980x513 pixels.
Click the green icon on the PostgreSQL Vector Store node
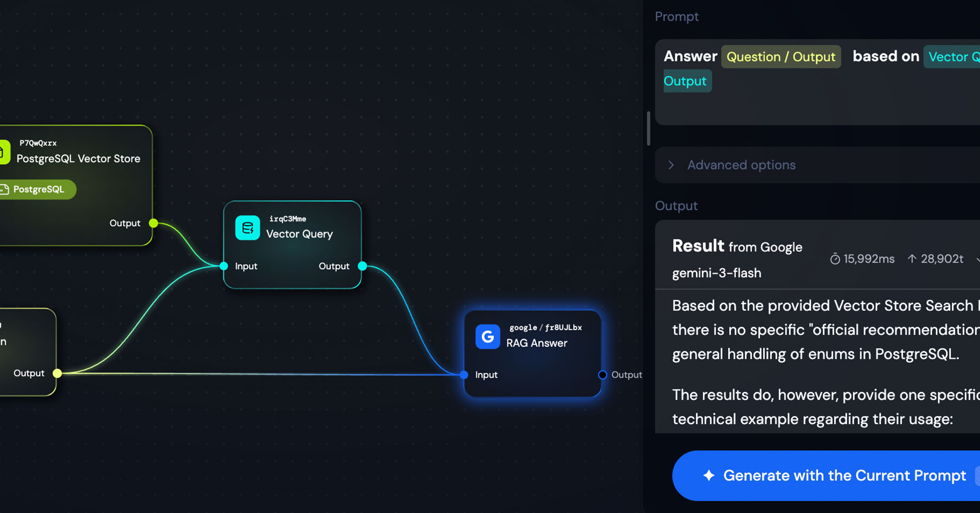4,151
